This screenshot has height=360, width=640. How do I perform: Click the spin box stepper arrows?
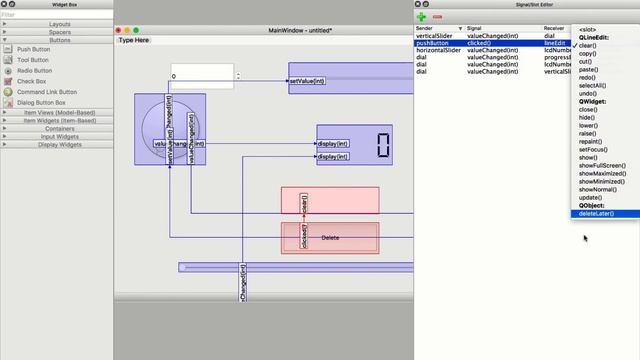click(238, 76)
